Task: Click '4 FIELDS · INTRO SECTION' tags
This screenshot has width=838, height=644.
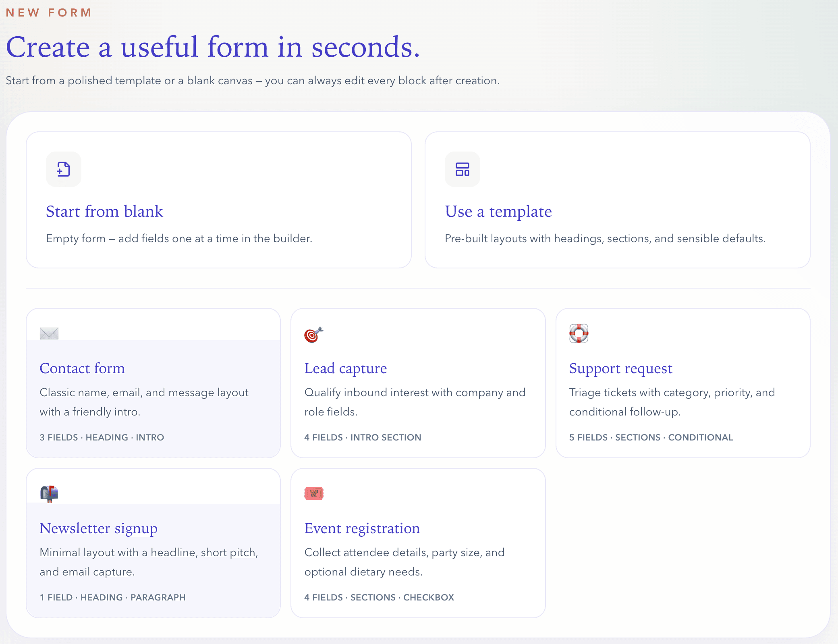Action: (363, 437)
